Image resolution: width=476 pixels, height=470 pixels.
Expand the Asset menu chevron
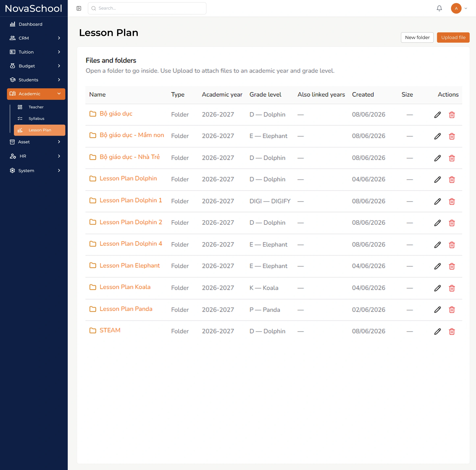[x=59, y=142]
